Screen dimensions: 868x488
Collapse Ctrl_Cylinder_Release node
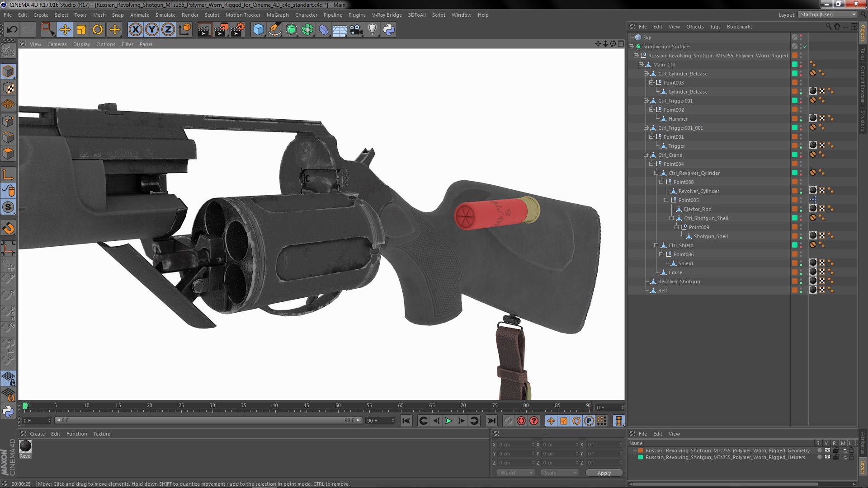(646, 74)
